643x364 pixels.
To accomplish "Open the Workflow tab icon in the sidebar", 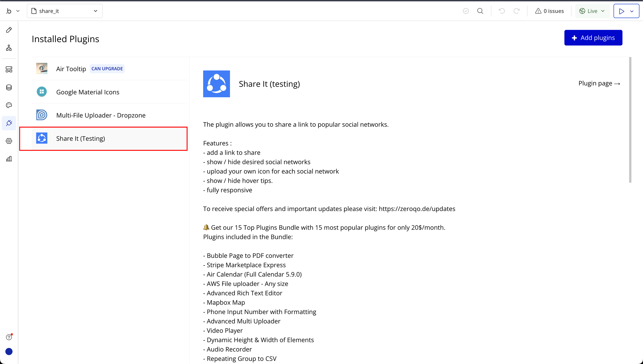I will pos(9,48).
